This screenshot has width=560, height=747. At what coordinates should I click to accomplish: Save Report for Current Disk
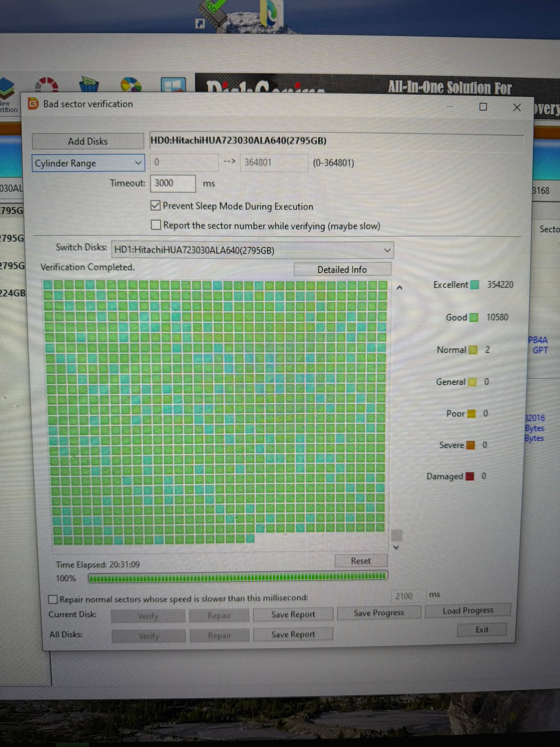pyautogui.click(x=293, y=614)
